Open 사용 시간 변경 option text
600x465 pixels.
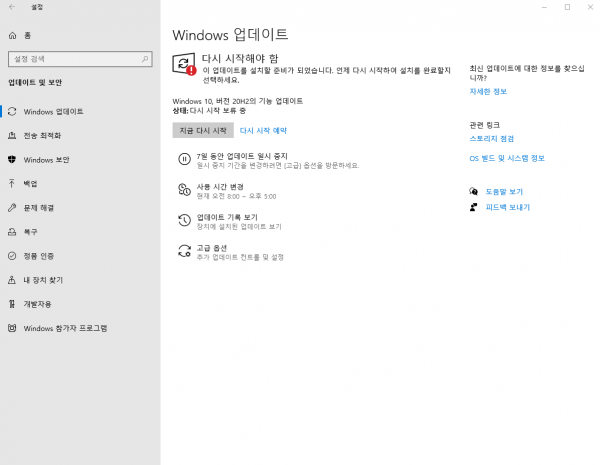point(220,187)
